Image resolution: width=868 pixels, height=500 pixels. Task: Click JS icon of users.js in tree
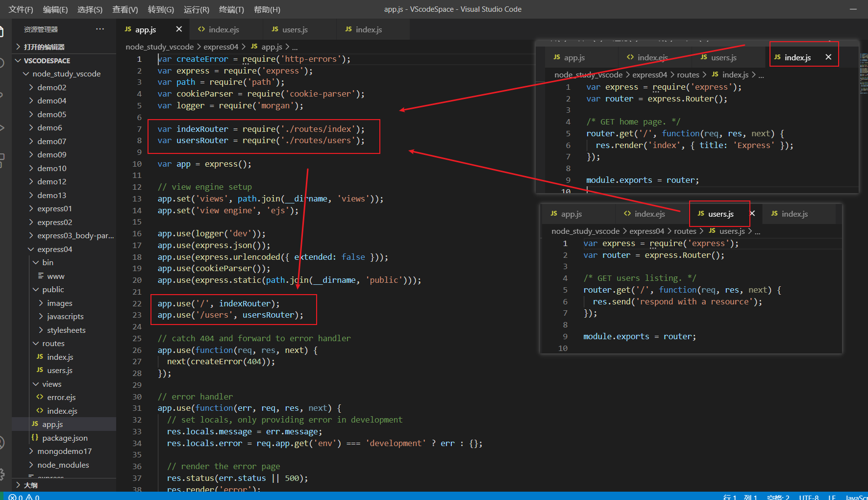(x=40, y=370)
